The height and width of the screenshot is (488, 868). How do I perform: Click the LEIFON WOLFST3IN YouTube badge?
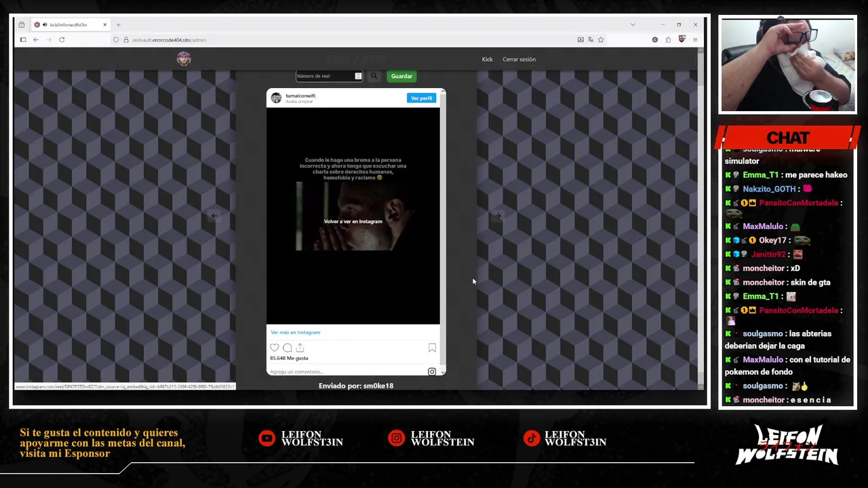[x=301, y=439]
